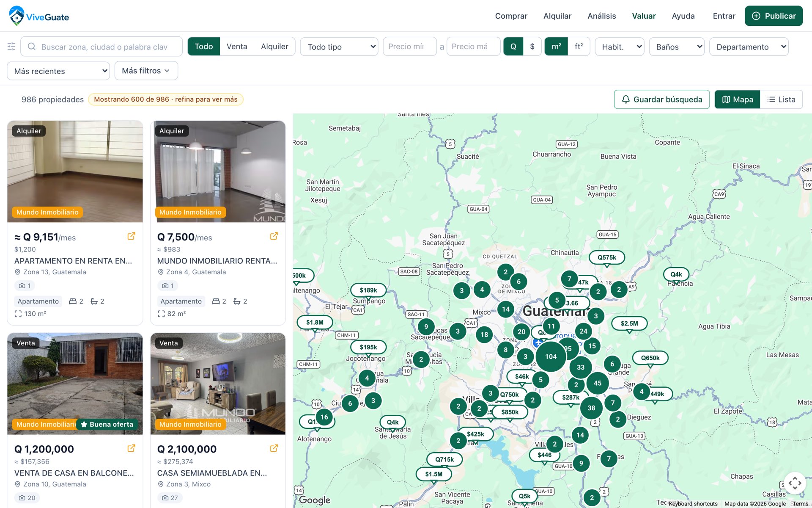This screenshot has width=812, height=508.
Task: Open the Análisis menu item
Action: pyautogui.click(x=601, y=16)
